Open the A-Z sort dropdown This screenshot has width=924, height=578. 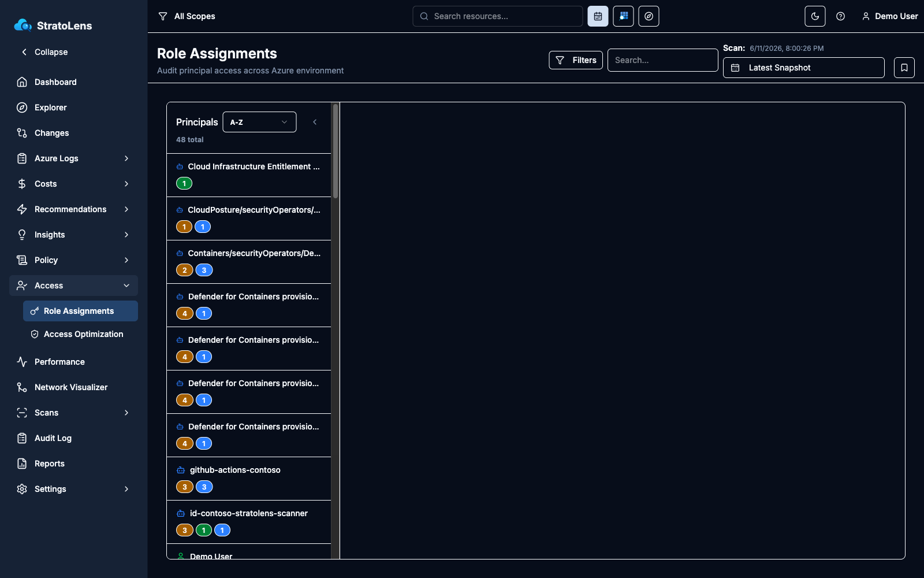click(259, 122)
